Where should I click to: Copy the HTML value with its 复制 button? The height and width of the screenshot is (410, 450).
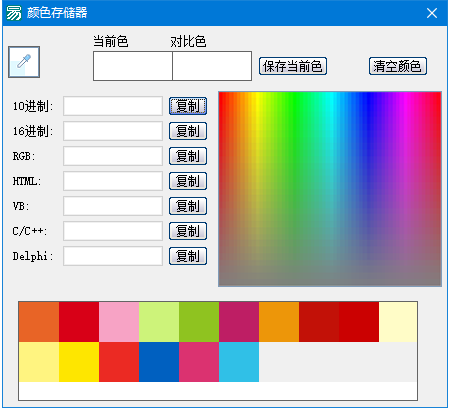coord(188,181)
